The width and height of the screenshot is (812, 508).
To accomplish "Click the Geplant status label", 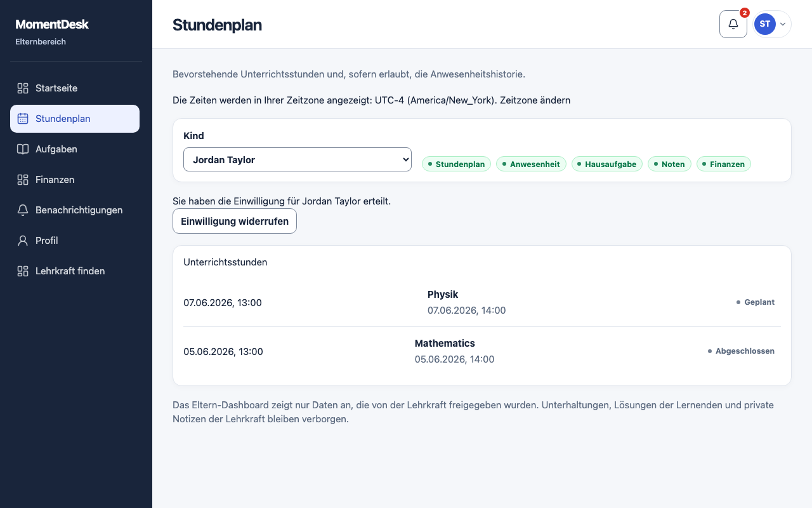I will 756,302.
